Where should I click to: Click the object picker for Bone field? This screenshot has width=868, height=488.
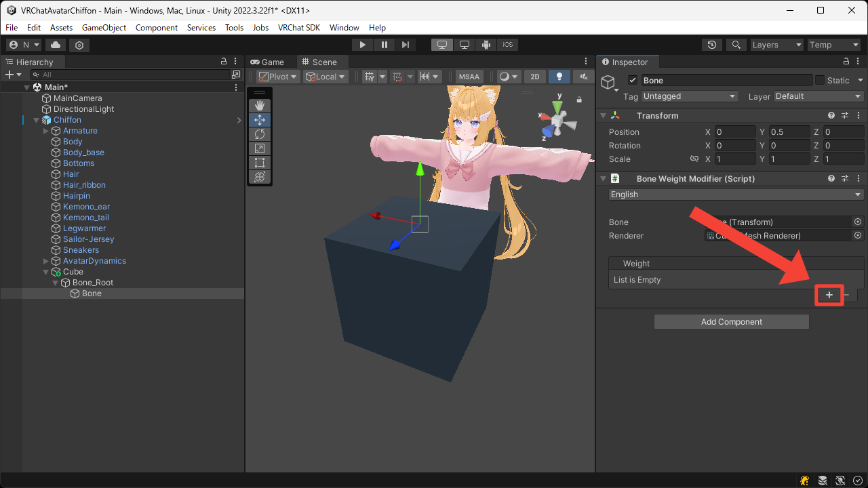(858, 222)
